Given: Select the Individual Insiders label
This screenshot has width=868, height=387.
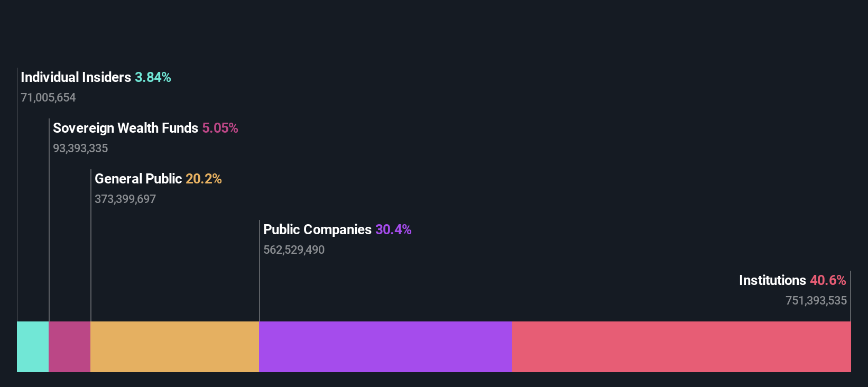Looking at the screenshot, I should tap(76, 77).
